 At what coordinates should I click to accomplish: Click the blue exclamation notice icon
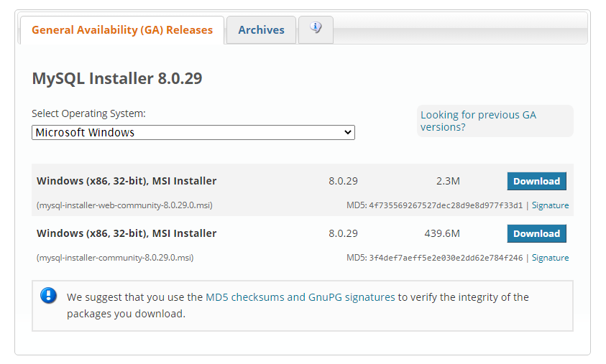(x=48, y=296)
